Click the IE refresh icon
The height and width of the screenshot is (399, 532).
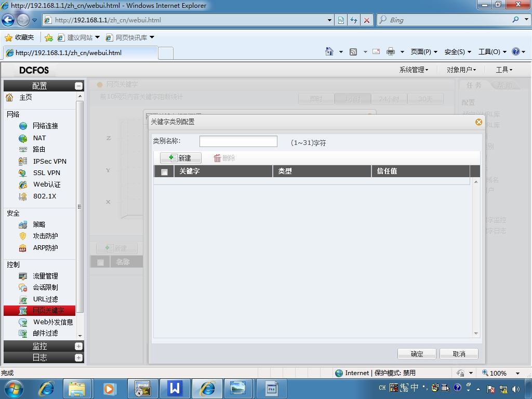point(354,20)
